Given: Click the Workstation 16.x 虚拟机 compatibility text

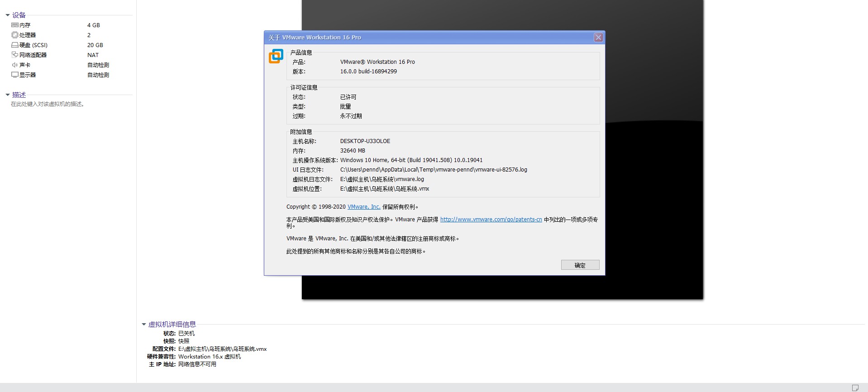Looking at the screenshot, I should [x=210, y=357].
